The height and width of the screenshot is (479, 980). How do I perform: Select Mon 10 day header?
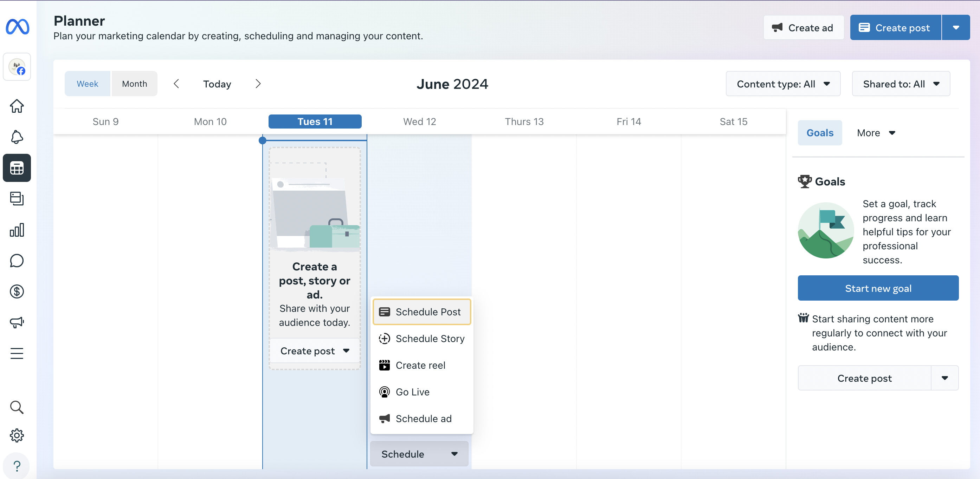tap(211, 121)
